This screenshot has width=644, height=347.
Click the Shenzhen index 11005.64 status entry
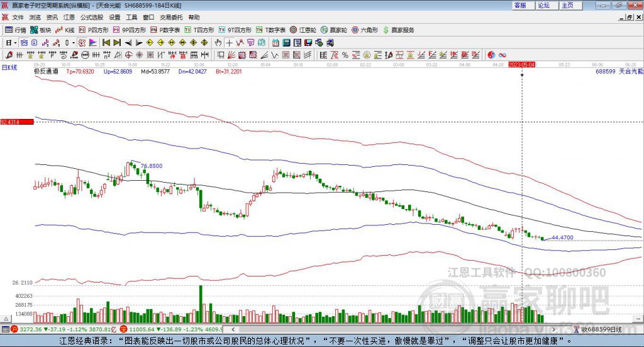[x=172, y=329]
